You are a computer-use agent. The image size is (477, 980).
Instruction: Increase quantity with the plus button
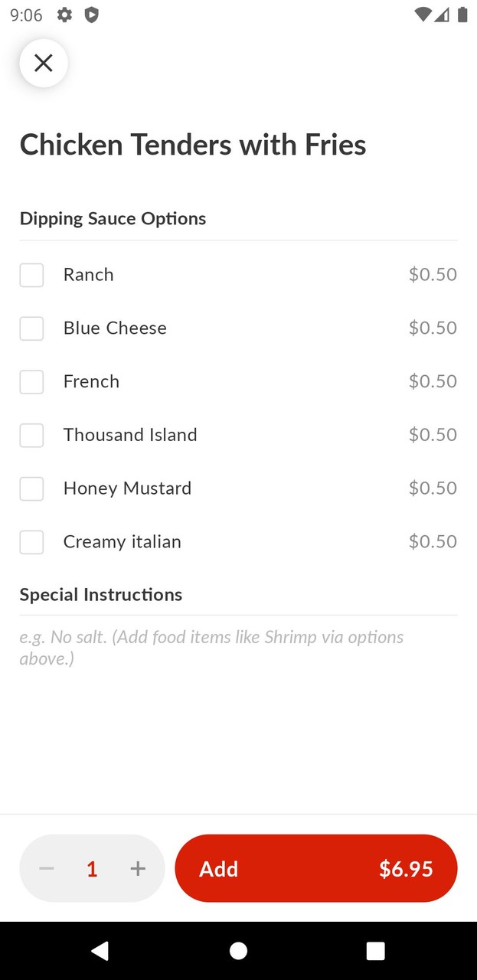(138, 868)
